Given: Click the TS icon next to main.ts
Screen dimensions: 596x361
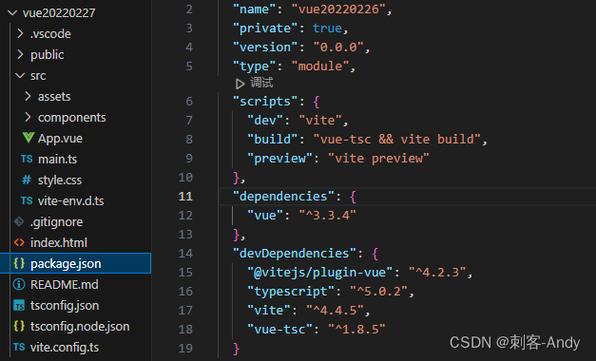Looking at the screenshot, I should [27, 158].
